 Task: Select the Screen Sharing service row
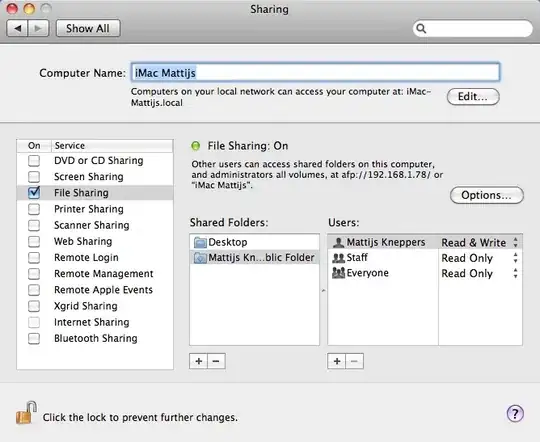coord(95,177)
